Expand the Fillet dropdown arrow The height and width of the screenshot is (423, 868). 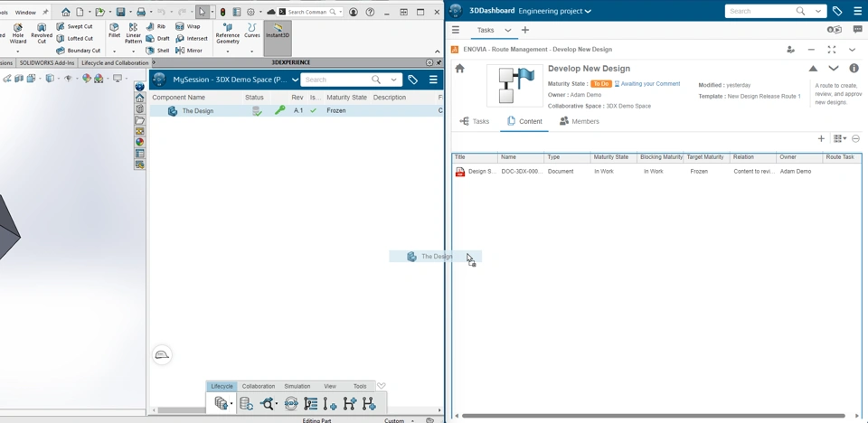coord(114,52)
